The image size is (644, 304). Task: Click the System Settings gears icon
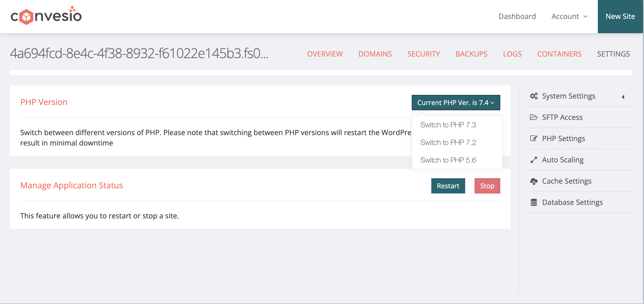click(534, 96)
